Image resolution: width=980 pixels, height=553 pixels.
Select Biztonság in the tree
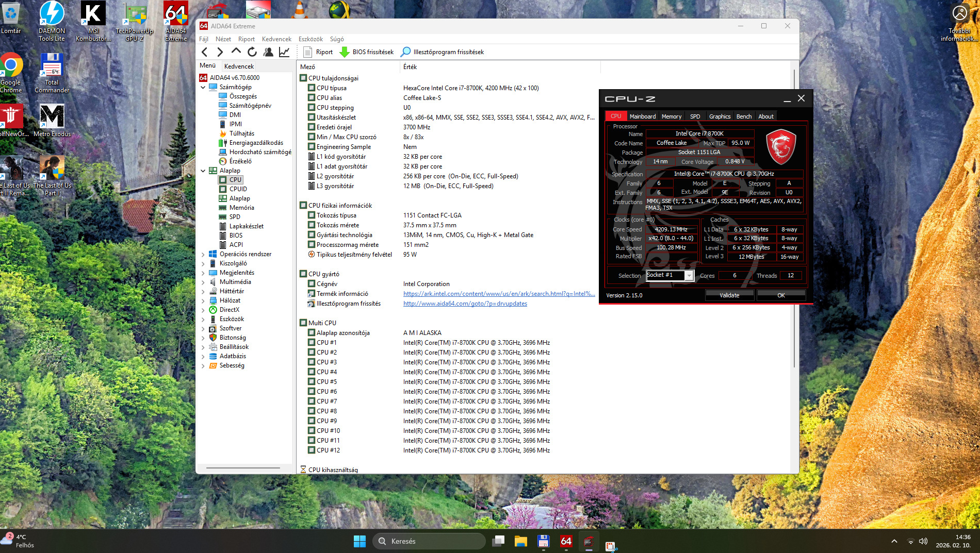coord(233,338)
